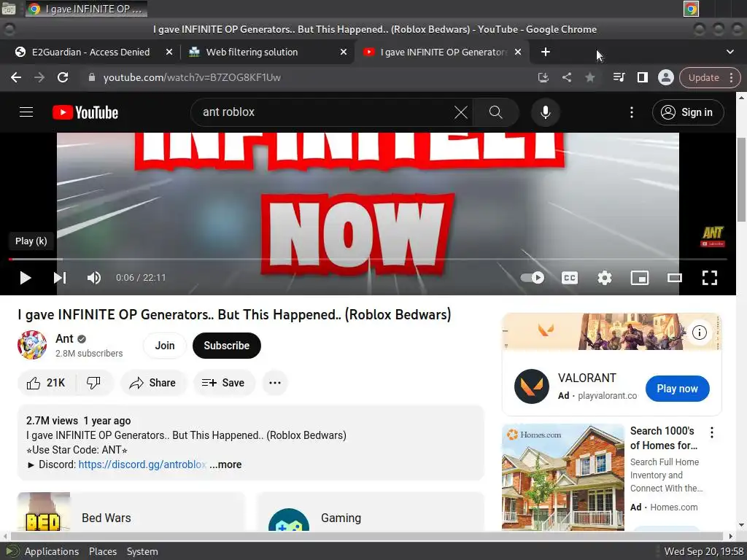
Task: Click the address bar URL
Action: point(192,77)
